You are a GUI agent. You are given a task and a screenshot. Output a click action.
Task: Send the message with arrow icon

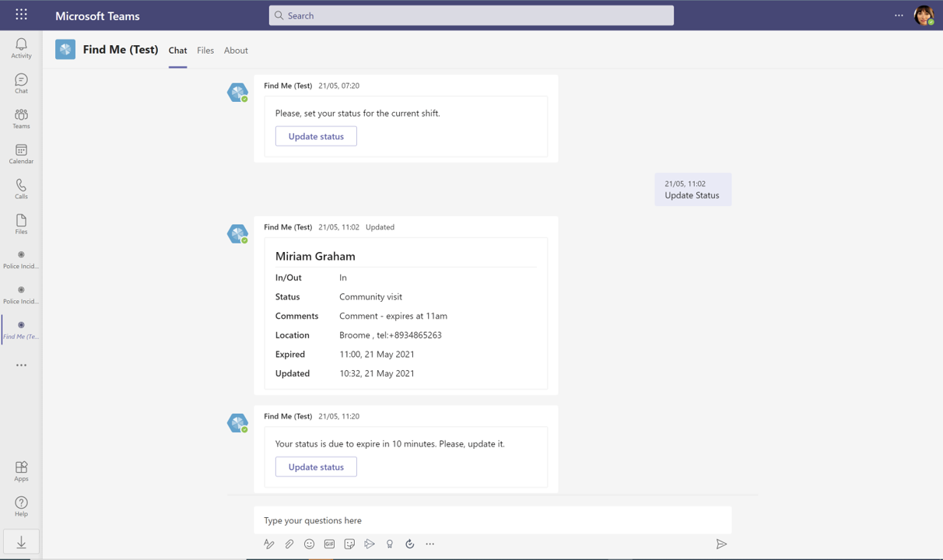coord(721,544)
